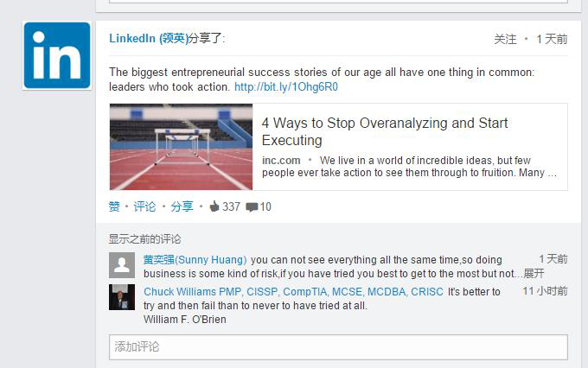Click the comment bubble icon showing 10
Image resolution: width=588 pixels, height=368 pixels.
[252, 207]
